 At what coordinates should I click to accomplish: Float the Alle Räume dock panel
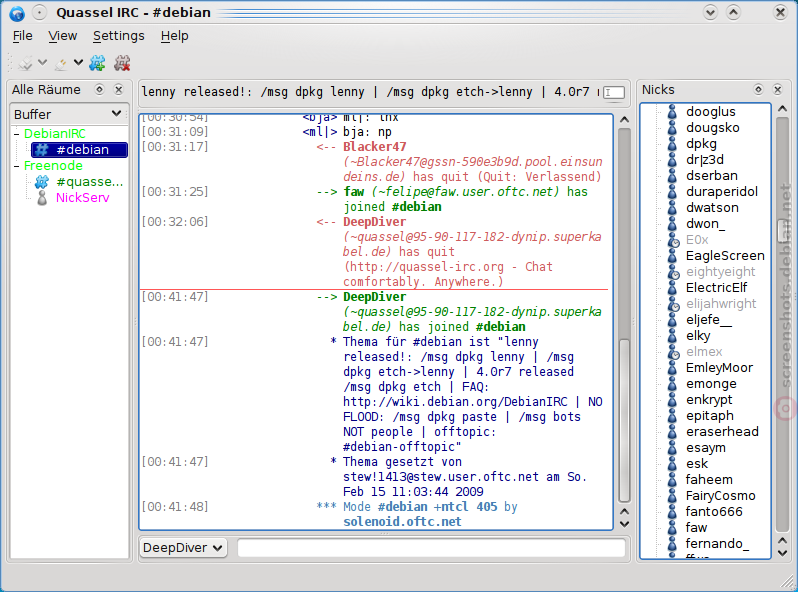(x=100, y=90)
